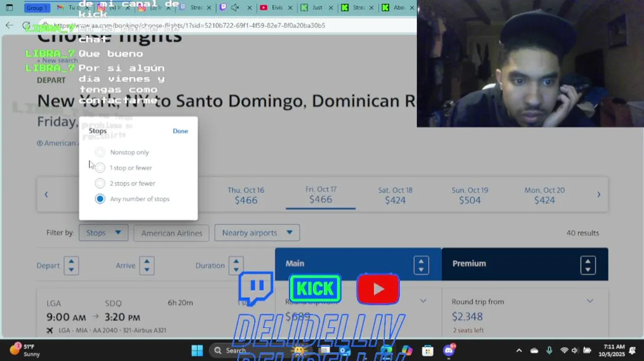Screen dimensions: 644x361
Task: Switch to the Kick 'Just' tab
Action: click(316, 8)
